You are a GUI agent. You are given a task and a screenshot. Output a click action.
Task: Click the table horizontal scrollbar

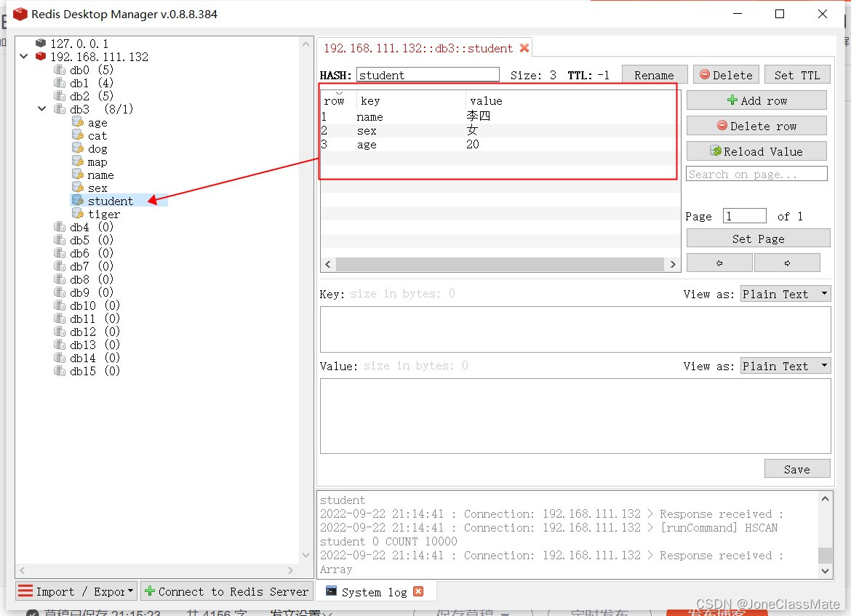(500, 264)
